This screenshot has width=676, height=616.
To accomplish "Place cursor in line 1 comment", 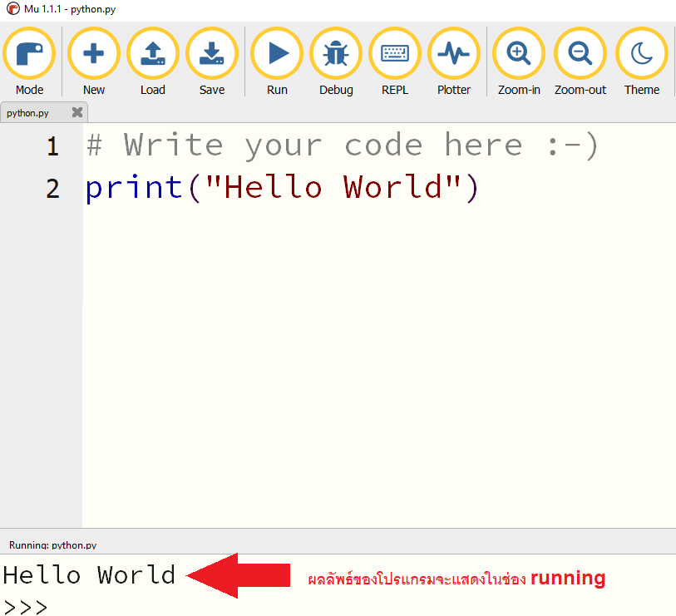I will click(x=342, y=145).
